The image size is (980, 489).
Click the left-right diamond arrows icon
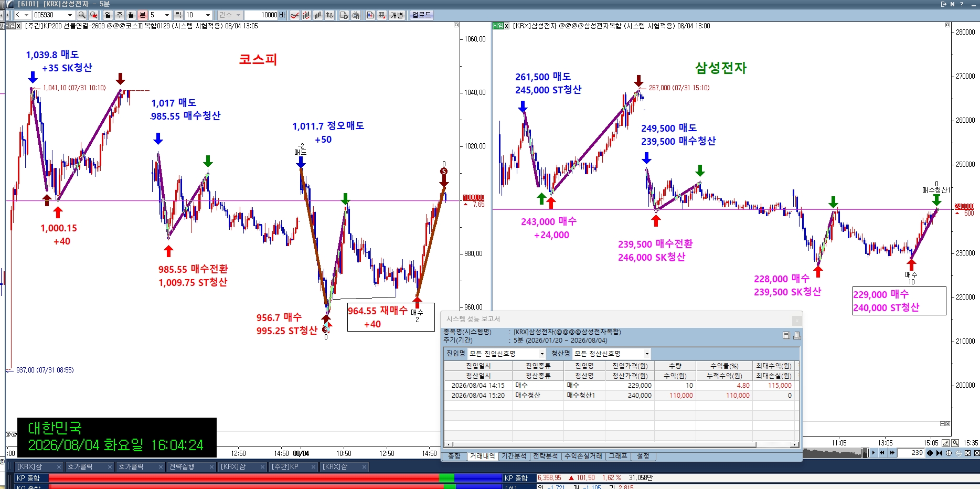click(x=930, y=453)
